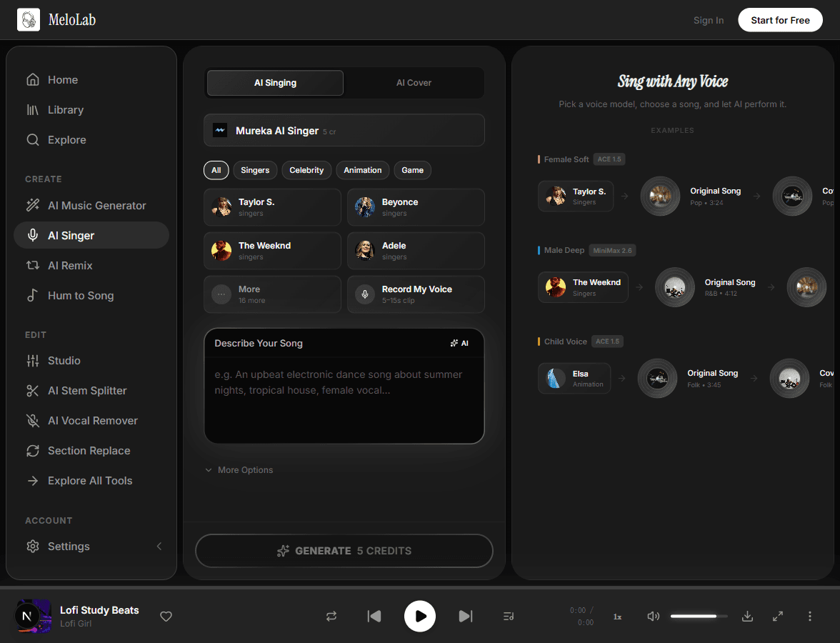This screenshot has height=643, width=840.
Task: Open Section Replace tool
Action: point(91,451)
